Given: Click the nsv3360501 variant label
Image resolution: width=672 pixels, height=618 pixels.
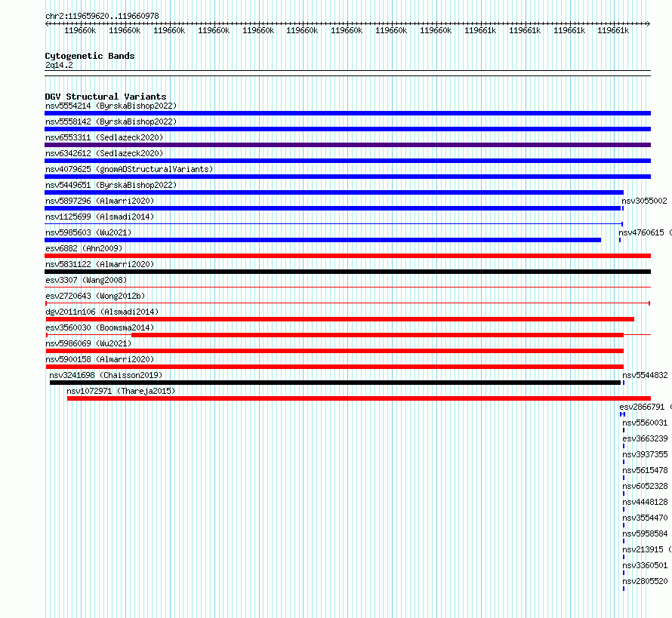Looking at the screenshot, I should point(645,565).
